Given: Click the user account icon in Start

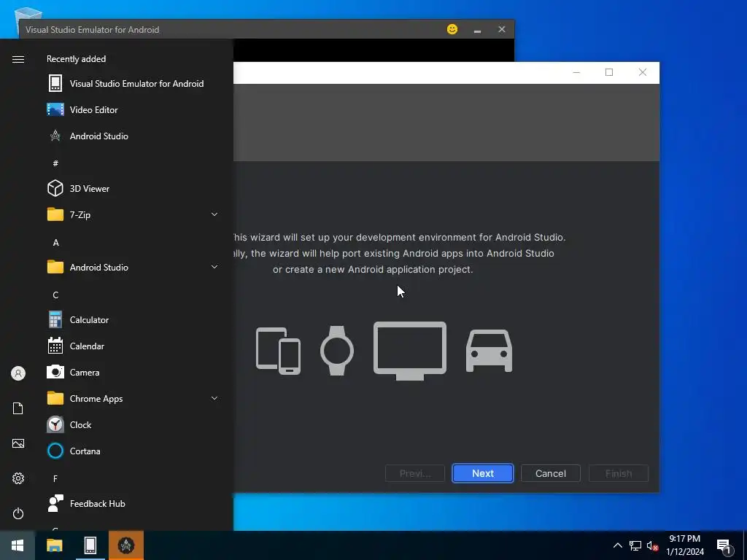Looking at the screenshot, I should coord(18,373).
